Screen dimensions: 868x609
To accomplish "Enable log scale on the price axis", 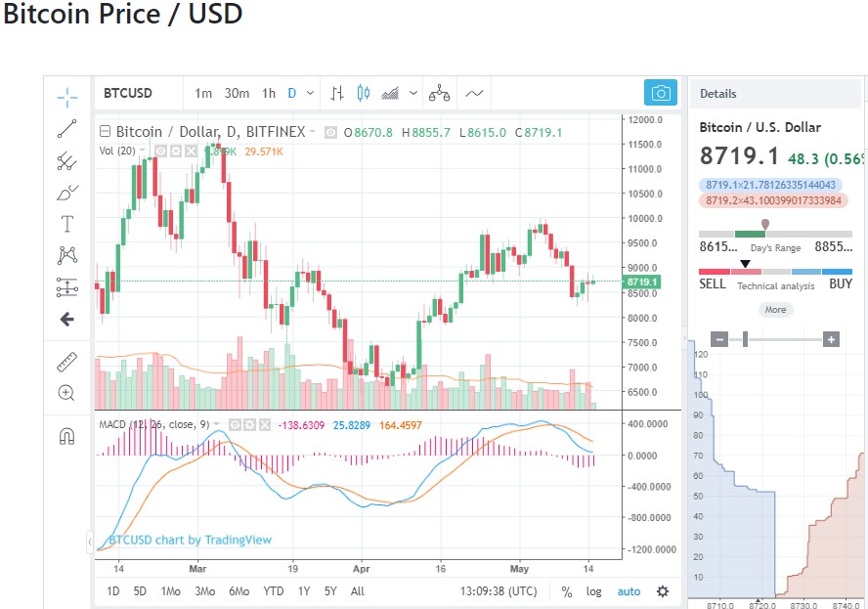I will (594, 591).
